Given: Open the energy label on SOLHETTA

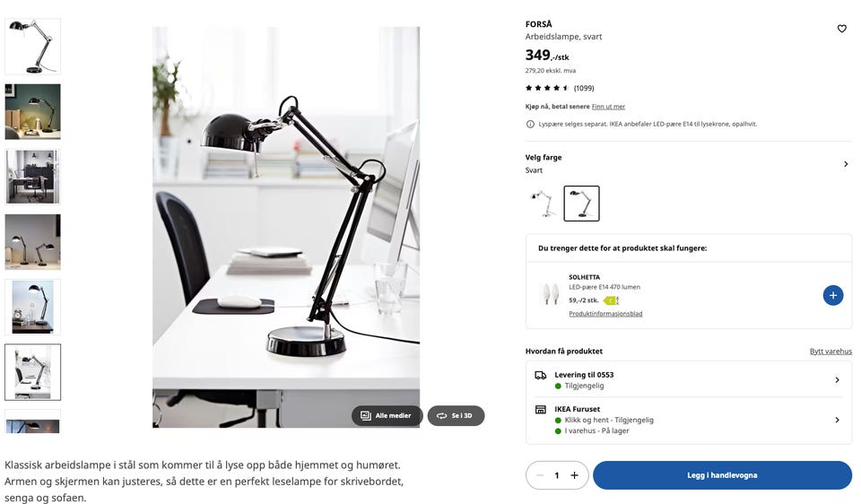Looking at the screenshot, I should 611,300.
